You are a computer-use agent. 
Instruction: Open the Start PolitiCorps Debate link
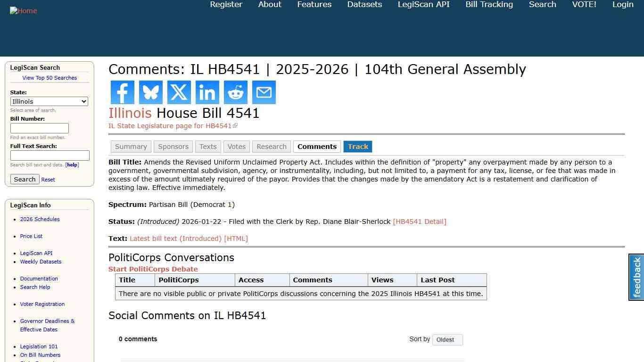pyautogui.click(x=153, y=269)
